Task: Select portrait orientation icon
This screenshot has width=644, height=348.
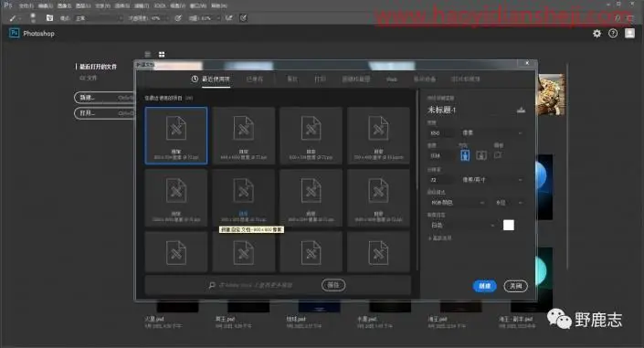Action: pos(465,155)
